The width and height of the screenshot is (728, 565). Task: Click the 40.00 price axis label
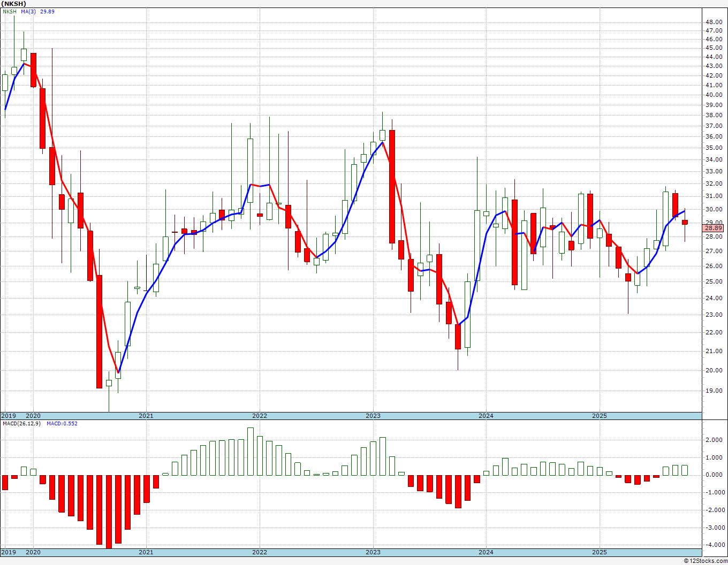pos(714,95)
